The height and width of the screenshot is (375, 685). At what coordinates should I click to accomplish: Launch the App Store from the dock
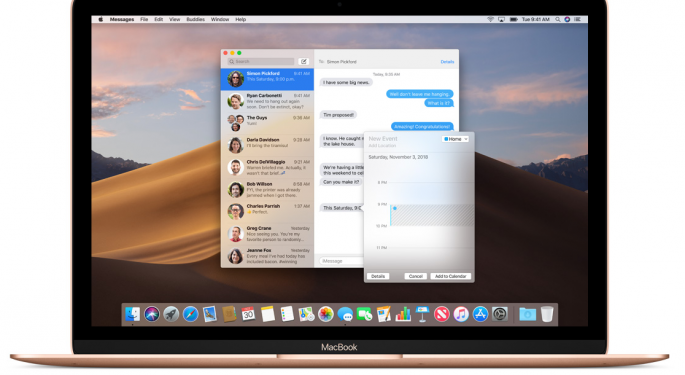pos(480,314)
